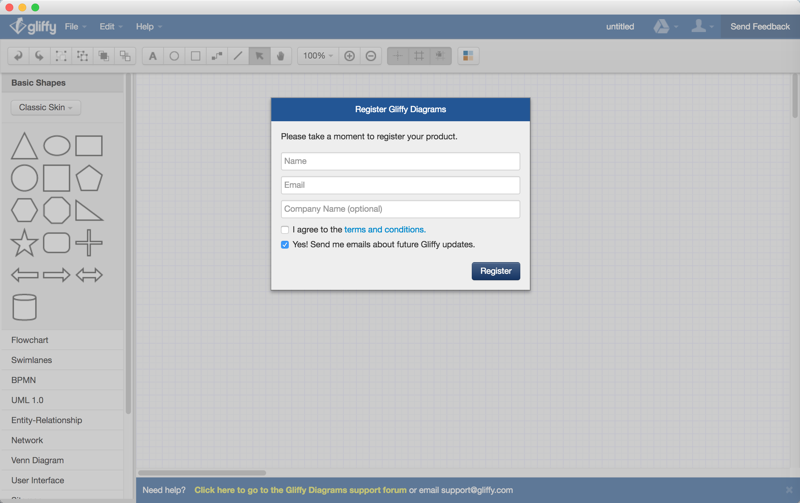800x503 pixels.
Task: Open the Edit menu
Action: (111, 27)
